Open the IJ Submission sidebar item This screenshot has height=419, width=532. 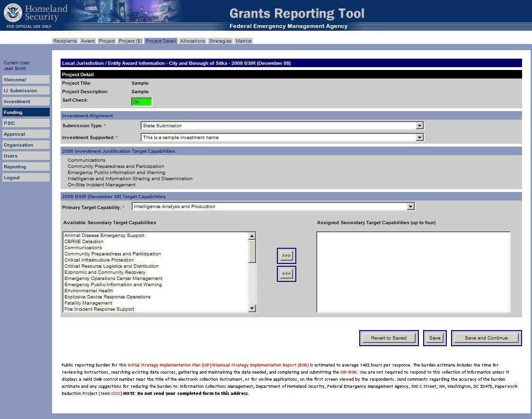[26, 91]
